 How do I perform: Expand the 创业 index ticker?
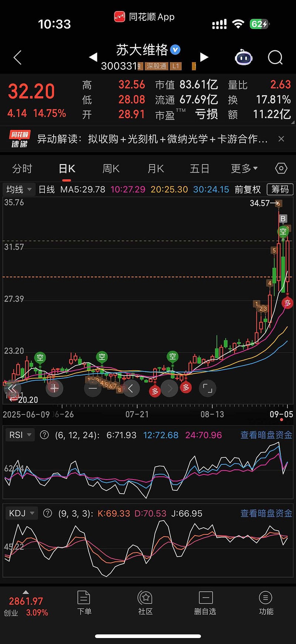[26, 604]
